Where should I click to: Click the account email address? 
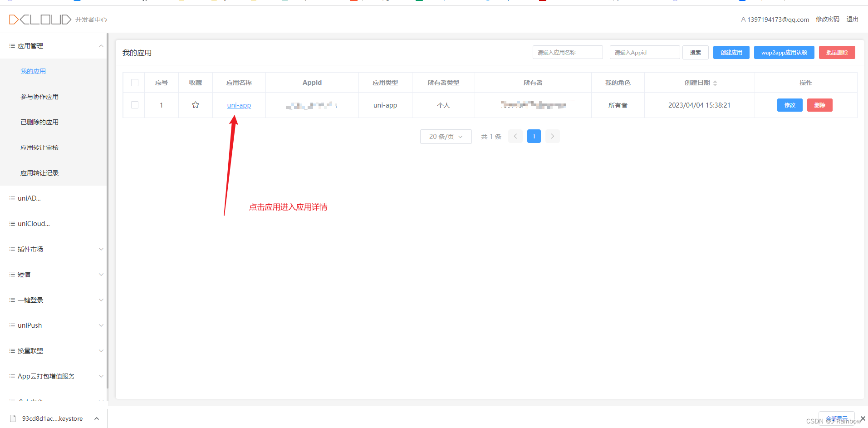pos(778,20)
